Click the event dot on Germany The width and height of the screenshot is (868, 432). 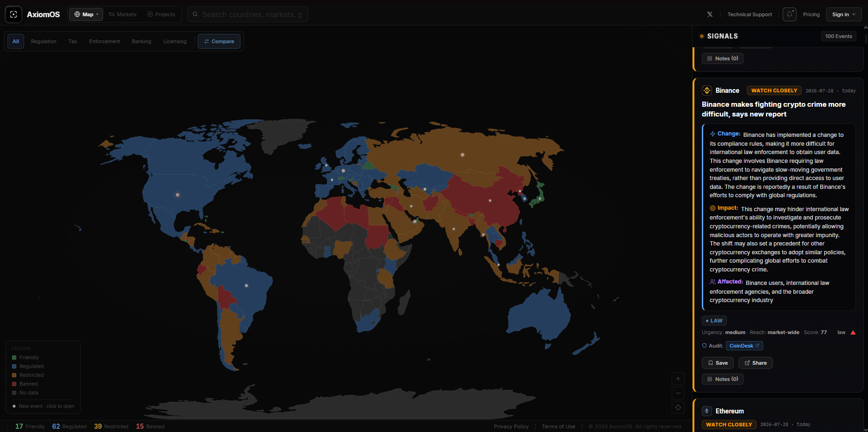click(x=343, y=171)
